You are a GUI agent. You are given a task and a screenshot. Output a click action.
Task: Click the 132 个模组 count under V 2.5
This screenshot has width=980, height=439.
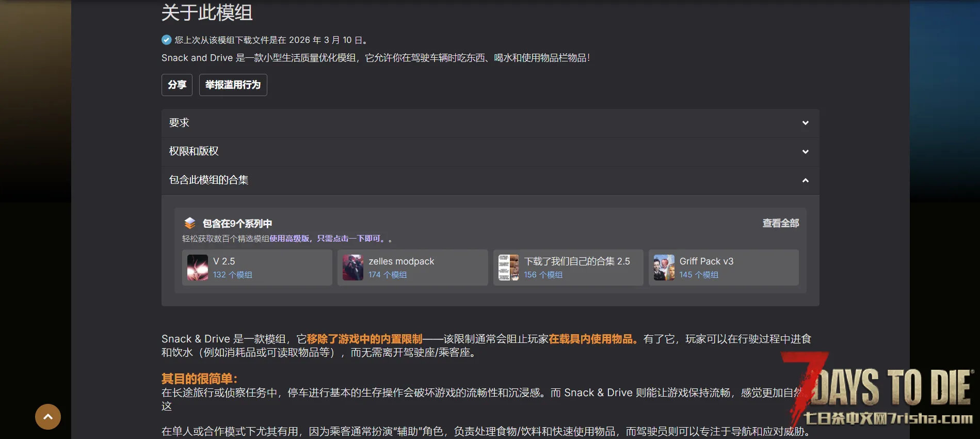[232, 275]
